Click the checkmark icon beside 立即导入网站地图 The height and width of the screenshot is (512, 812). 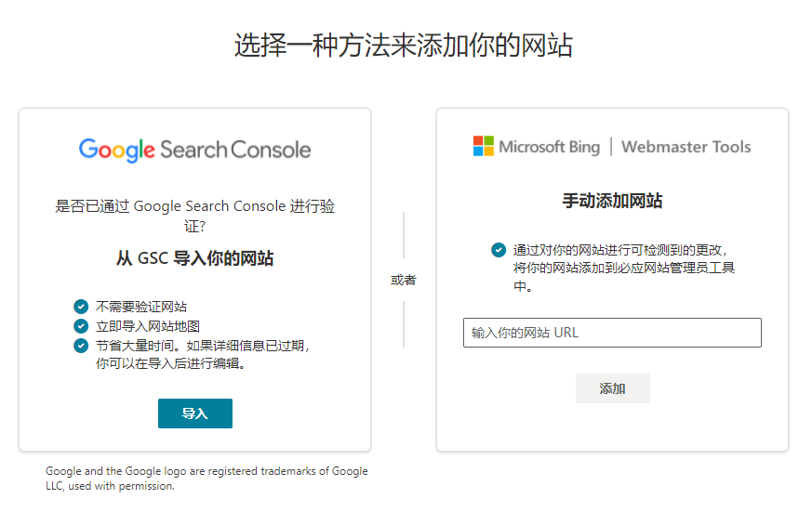(x=81, y=325)
